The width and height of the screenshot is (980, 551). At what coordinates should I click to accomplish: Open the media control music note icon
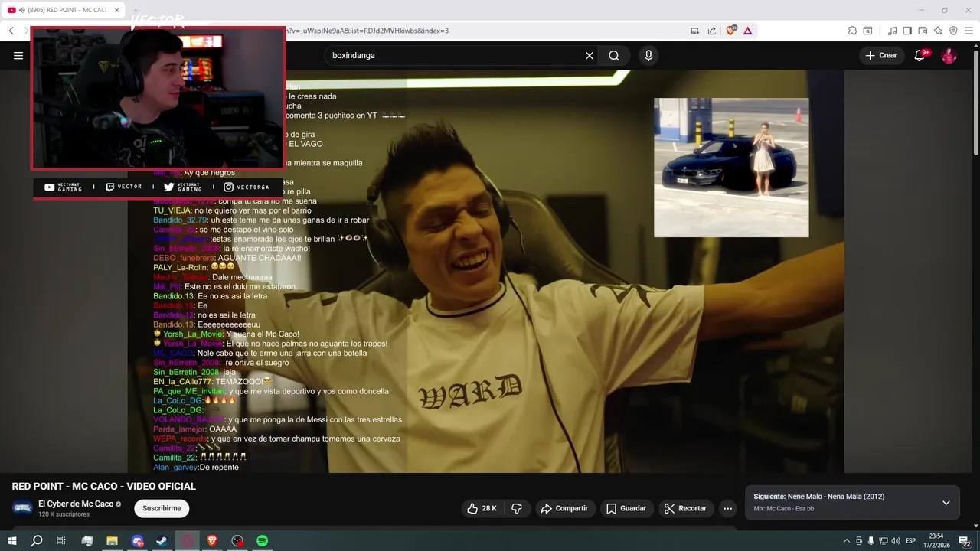coord(892,31)
